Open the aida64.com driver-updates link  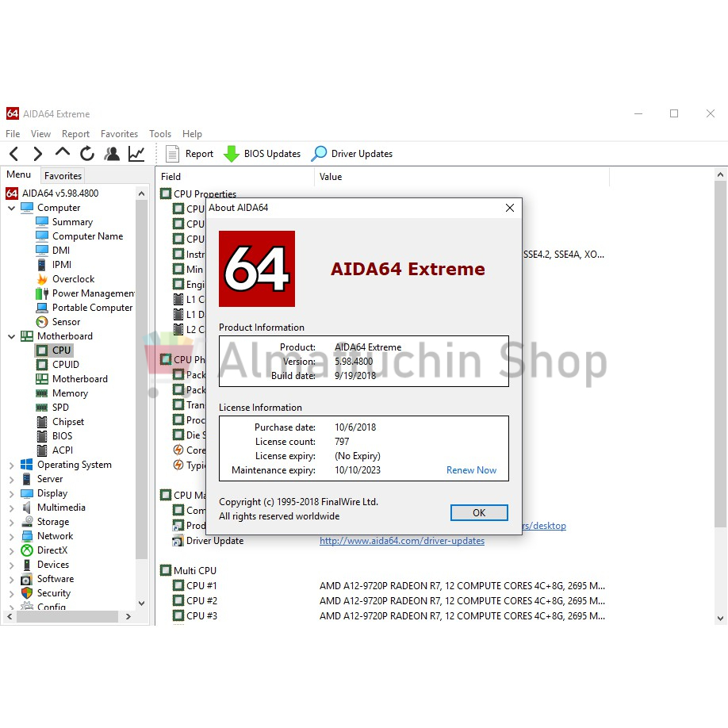coord(401,541)
